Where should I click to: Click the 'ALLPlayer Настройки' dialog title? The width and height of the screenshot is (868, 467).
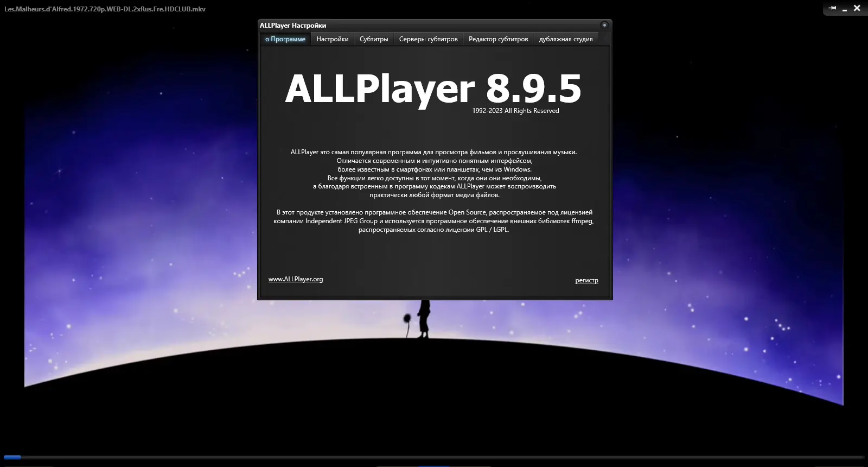point(293,26)
